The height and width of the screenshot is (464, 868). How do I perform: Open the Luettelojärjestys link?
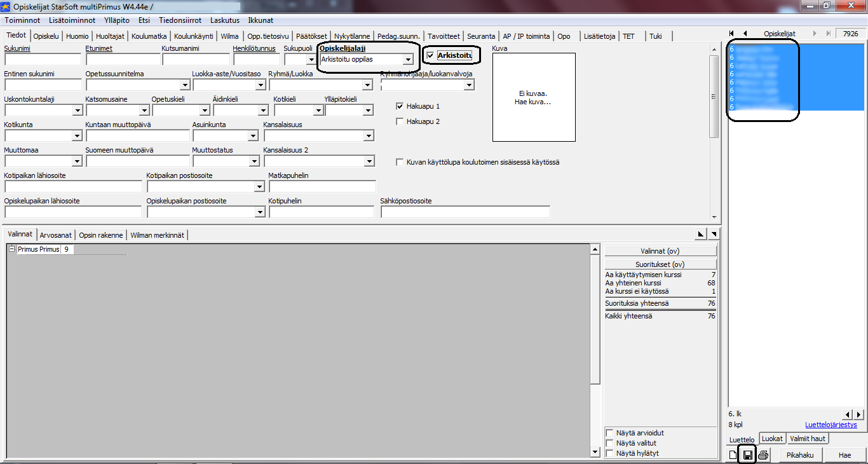click(x=831, y=425)
